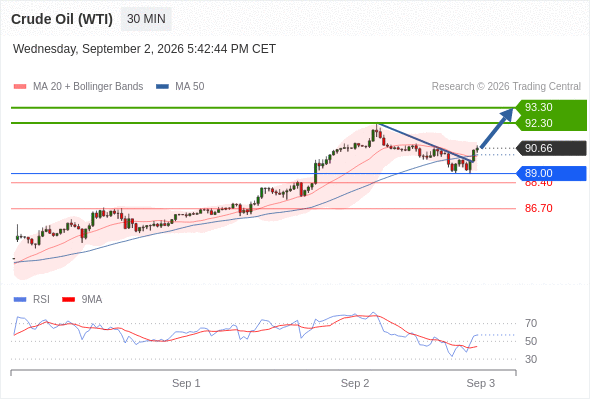Click the red 9MA legend swatch
Viewport: 590px width, 400px height.
point(68,300)
